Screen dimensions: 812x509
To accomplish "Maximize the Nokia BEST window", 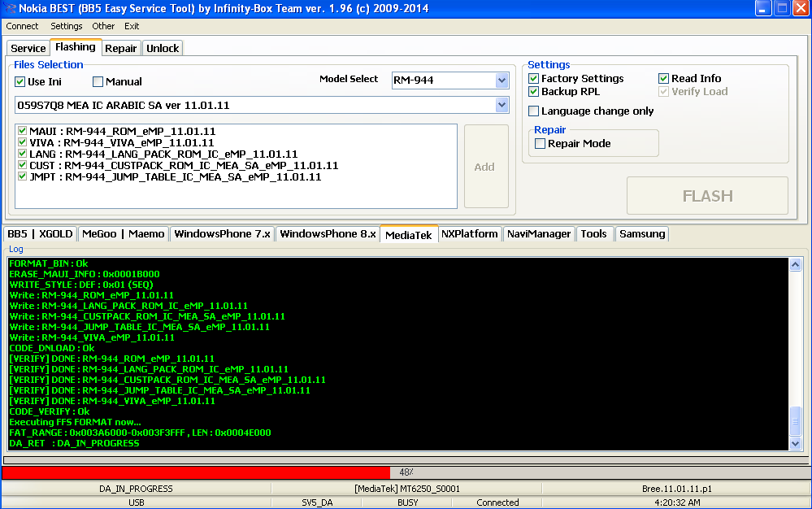I will (783, 8).
